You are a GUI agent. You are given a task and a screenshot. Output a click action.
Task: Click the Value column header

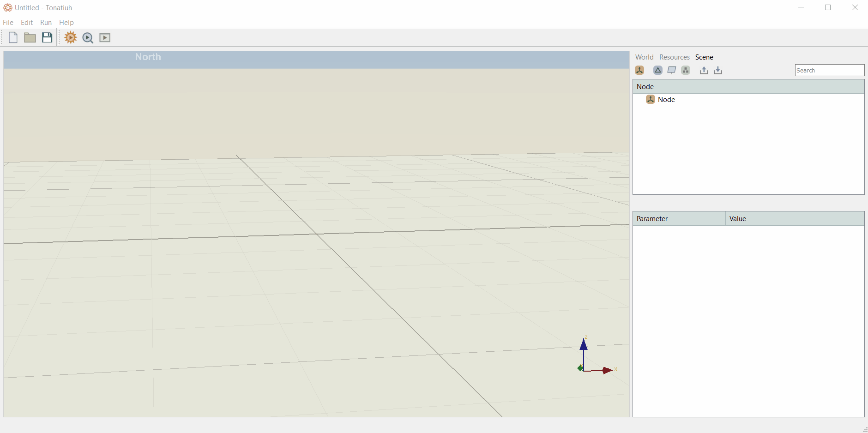point(795,219)
